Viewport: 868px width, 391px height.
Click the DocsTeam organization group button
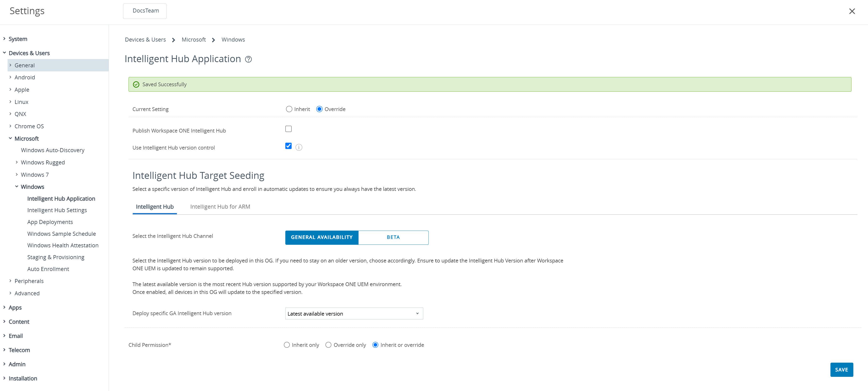coord(145,11)
